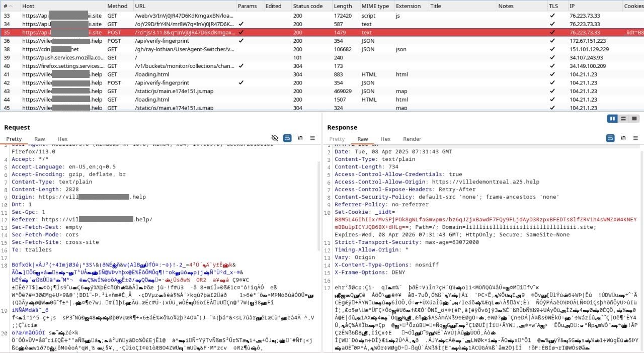Toggle the crossed-eye icon in the Request panel

[275, 138]
